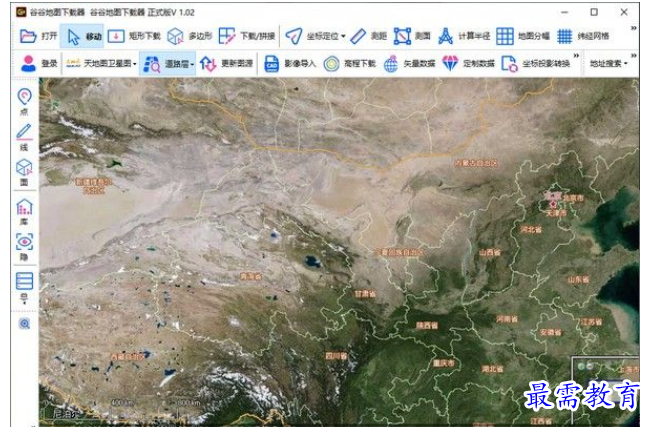Click the 陕西省 label on the map
648x427 pixels.
pyautogui.click(x=426, y=326)
